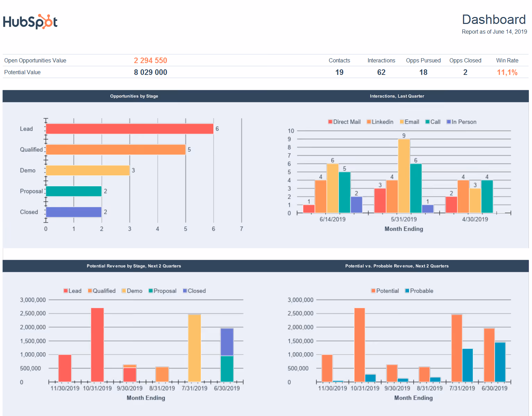Click the Call legend swatch in Interactions chart

[428, 122]
